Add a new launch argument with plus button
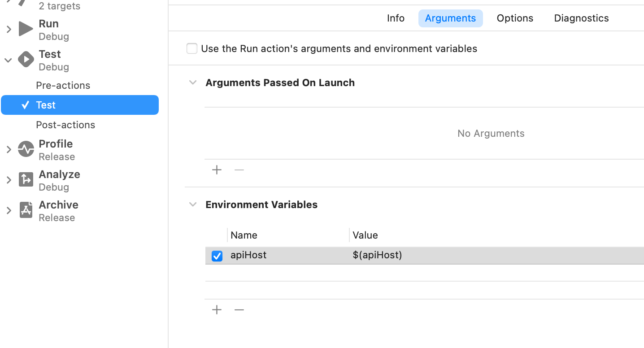Image resolution: width=644 pixels, height=348 pixels. (x=217, y=170)
